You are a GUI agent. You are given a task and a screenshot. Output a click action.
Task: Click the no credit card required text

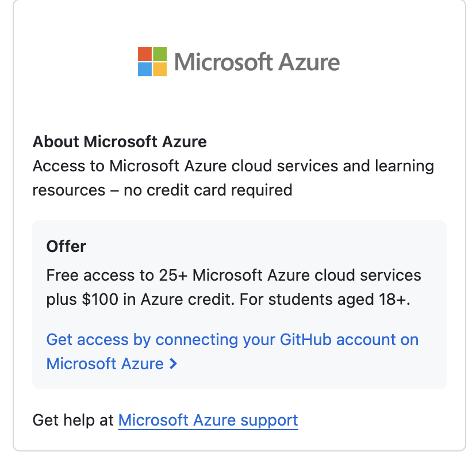[x=208, y=190]
